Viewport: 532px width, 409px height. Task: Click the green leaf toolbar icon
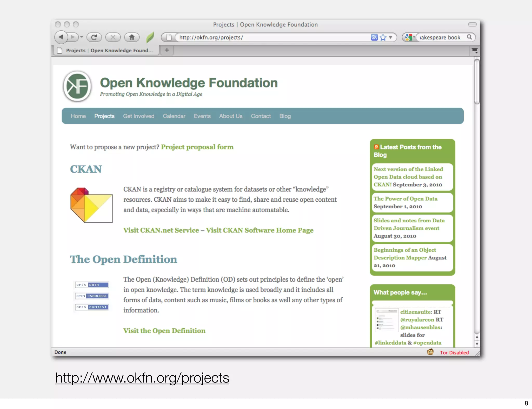pyautogui.click(x=150, y=37)
